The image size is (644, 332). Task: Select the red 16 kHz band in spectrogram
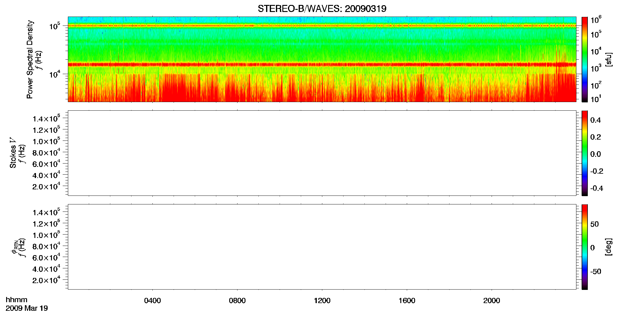tap(322, 65)
